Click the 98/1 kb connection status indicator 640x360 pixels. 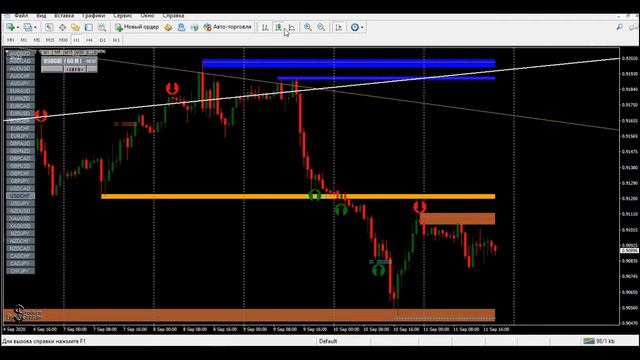[599, 341]
